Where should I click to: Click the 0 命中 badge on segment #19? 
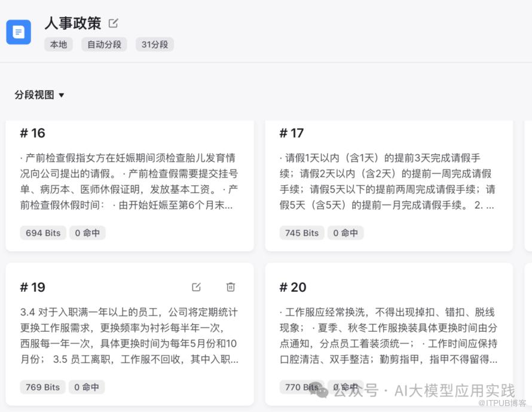point(87,387)
